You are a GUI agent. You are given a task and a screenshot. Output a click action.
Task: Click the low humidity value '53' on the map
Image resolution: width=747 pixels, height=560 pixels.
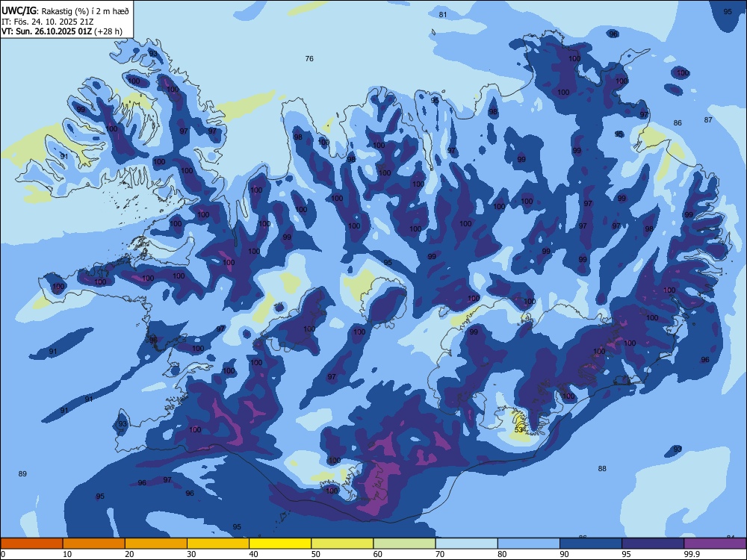519,429
